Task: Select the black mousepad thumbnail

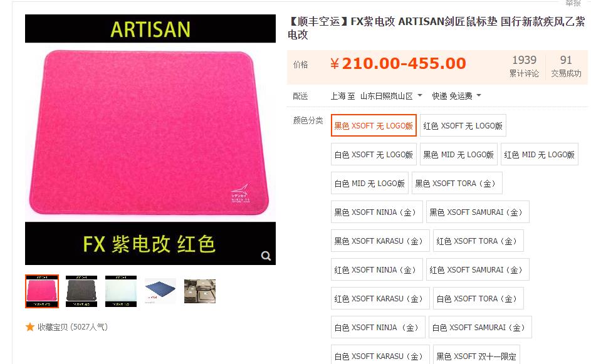Action: pos(81,291)
